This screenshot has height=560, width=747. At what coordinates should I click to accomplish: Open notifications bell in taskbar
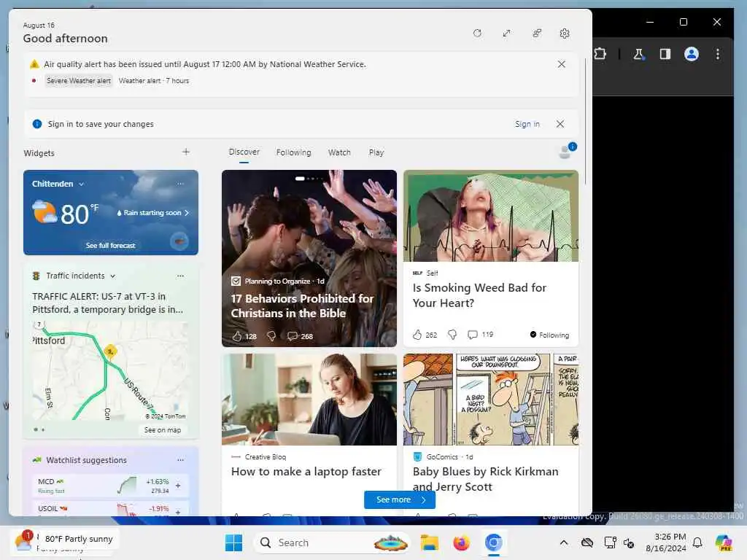click(697, 542)
